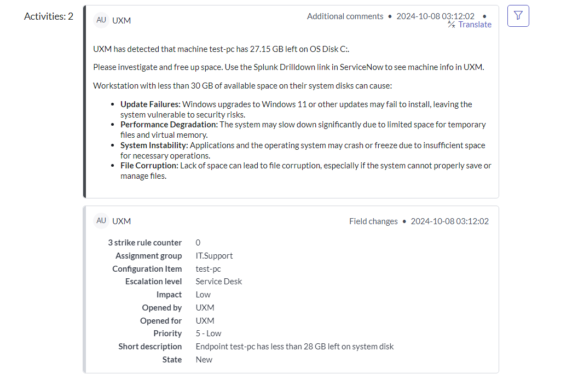
Task: Click the IT.Support assignment group value
Action: point(214,256)
